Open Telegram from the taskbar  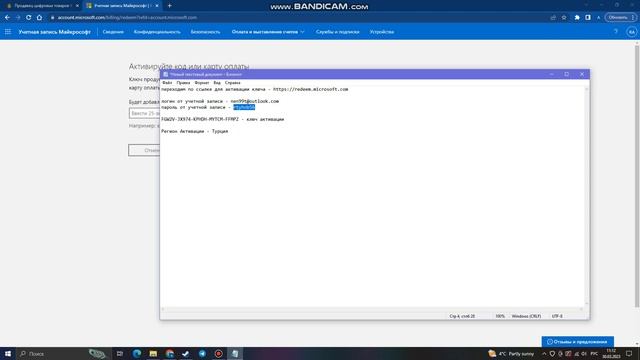tap(202, 353)
